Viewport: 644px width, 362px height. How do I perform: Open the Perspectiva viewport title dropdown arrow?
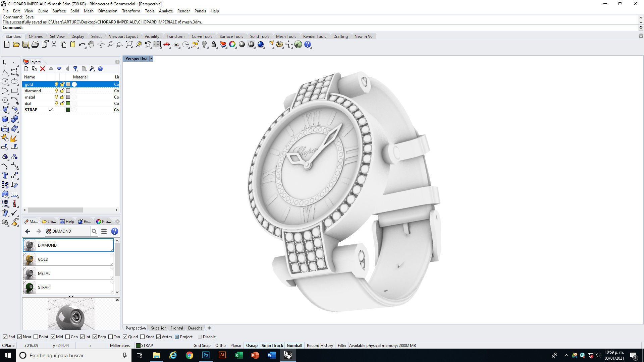coord(151,59)
